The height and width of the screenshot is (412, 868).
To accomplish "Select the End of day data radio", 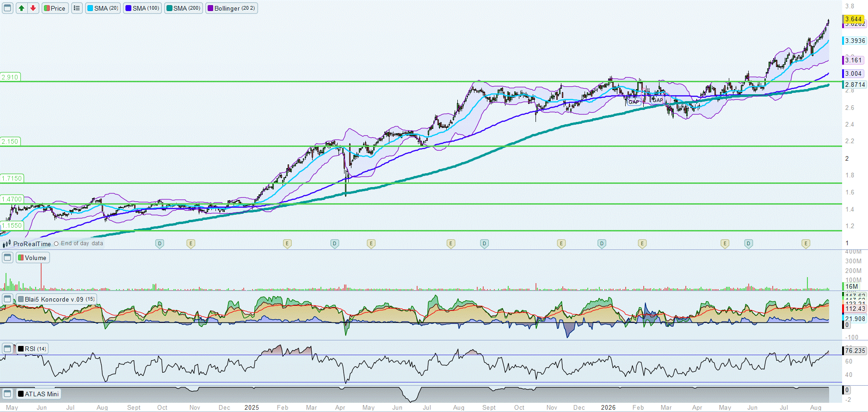I will pyautogui.click(x=56, y=244).
